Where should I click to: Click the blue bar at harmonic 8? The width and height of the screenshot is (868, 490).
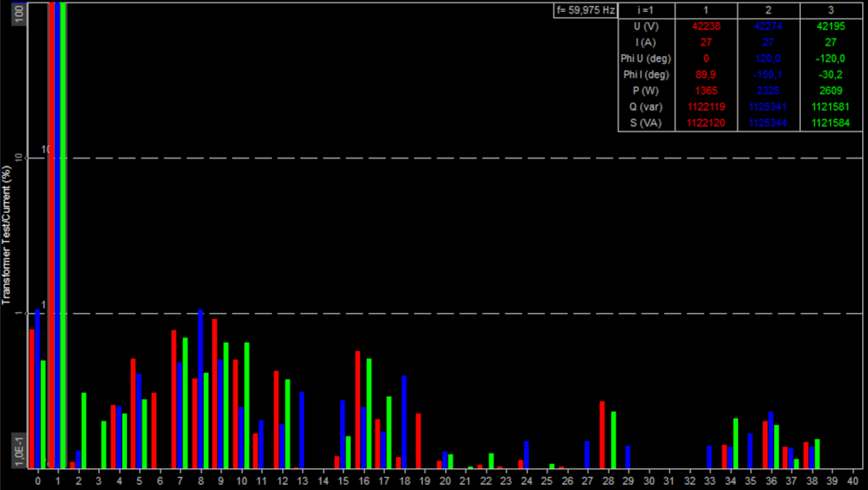(200, 388)
